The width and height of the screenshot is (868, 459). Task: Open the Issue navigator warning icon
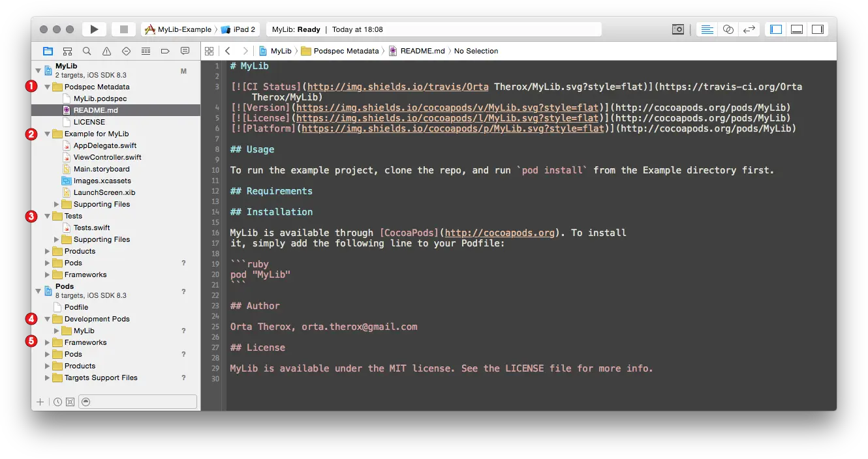[106, 51]
